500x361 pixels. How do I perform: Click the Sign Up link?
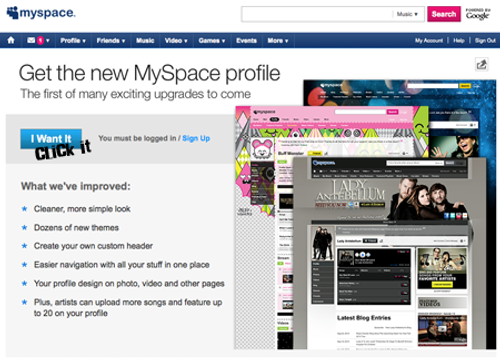(x=196, y=138)
